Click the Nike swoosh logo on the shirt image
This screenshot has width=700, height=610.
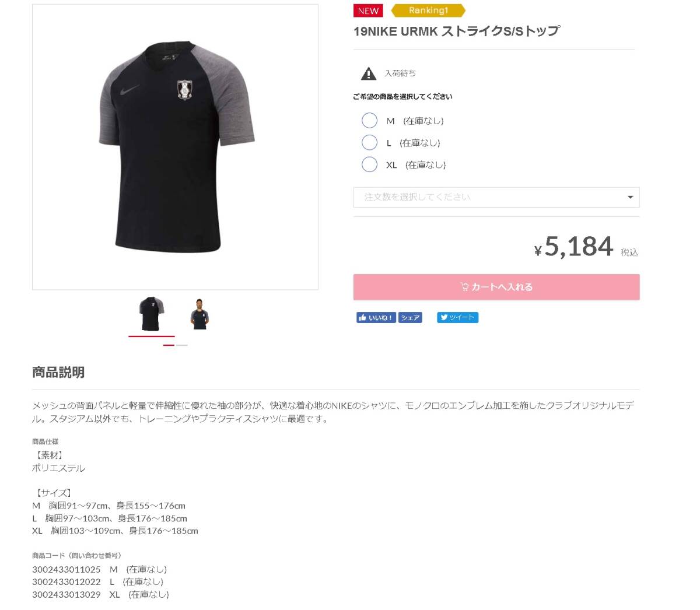(130, 90)
